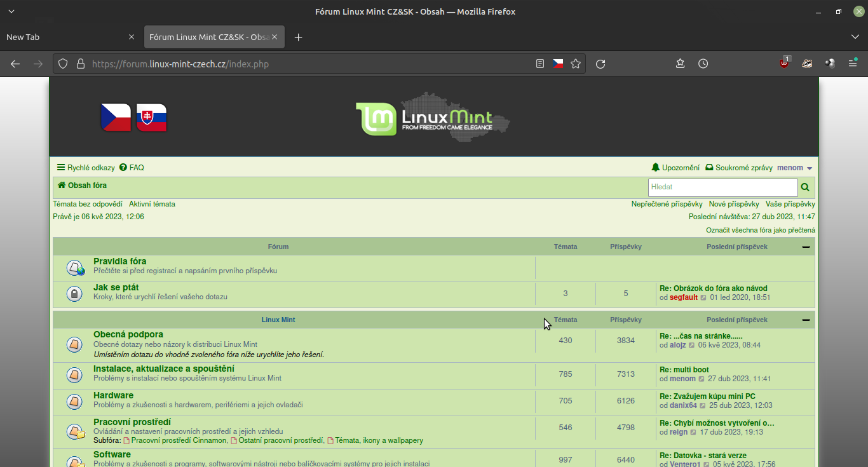Open the list all tabs chevron

[x=855, y=37]
